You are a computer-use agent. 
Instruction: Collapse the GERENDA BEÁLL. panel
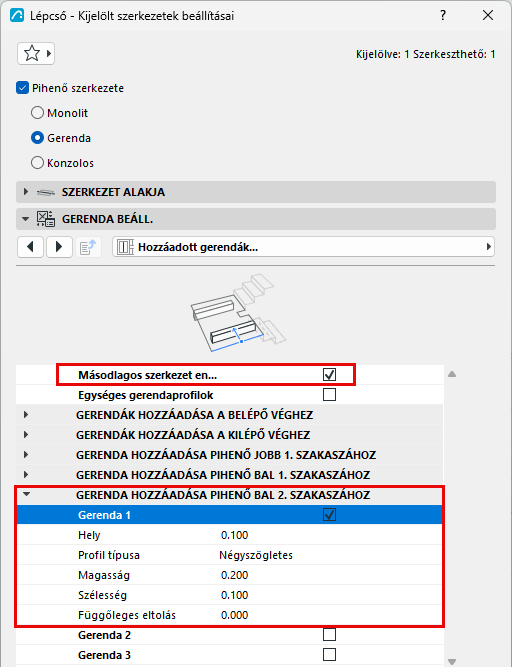(26, 219)
